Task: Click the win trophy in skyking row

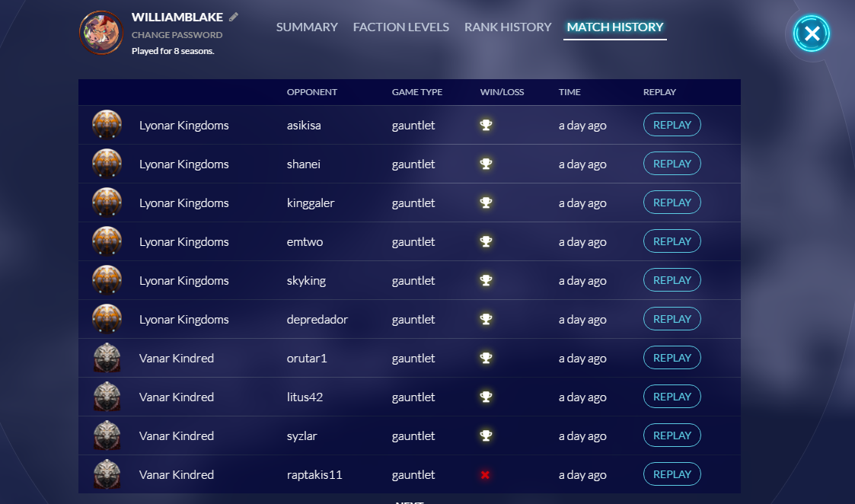Action: (486, 280)
